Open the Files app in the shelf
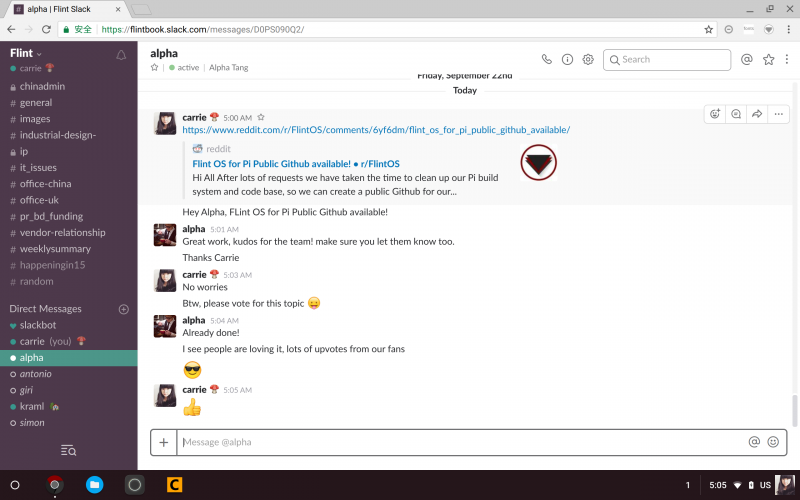Image resolution: width=800 pixels, height=500 pixels. pyautogui.click(x=94, y=485)
